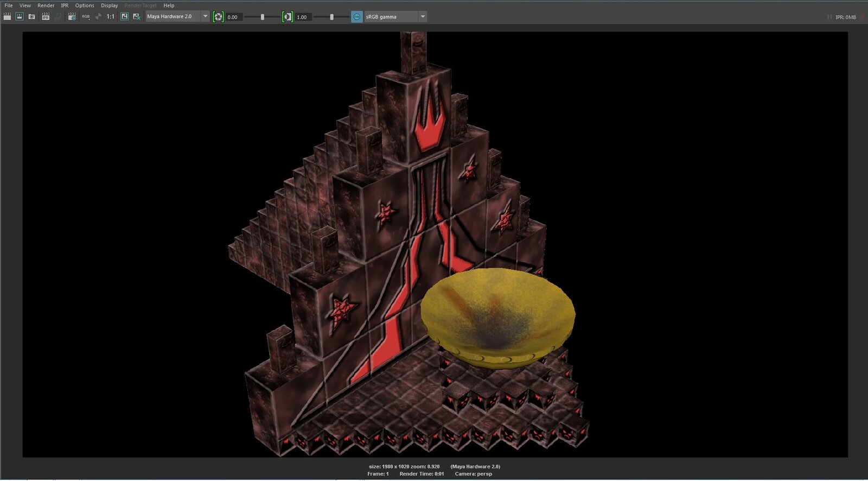Open the IPR menu
The width and height of the screenshot is (868, 481).
click(x=65, y=5)
